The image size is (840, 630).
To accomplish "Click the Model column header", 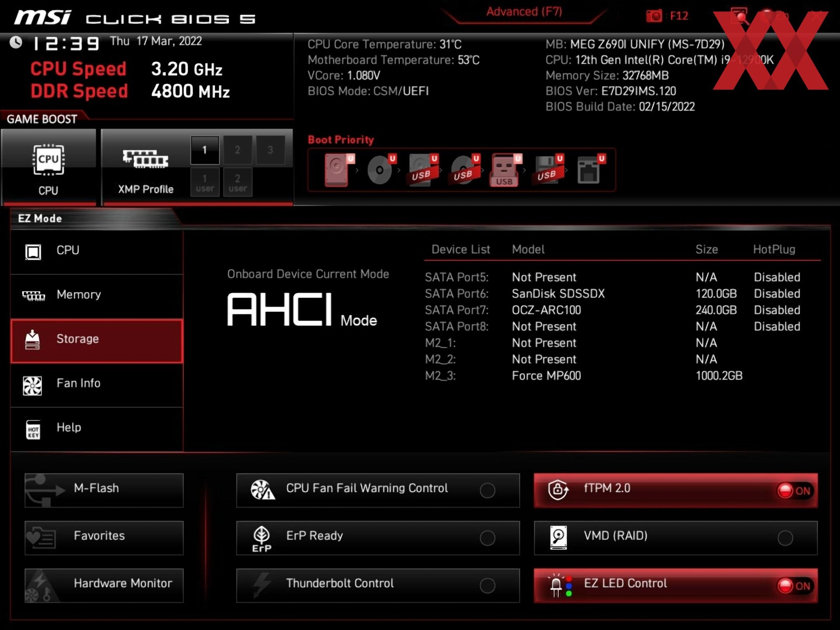I will tap(528, 249).
